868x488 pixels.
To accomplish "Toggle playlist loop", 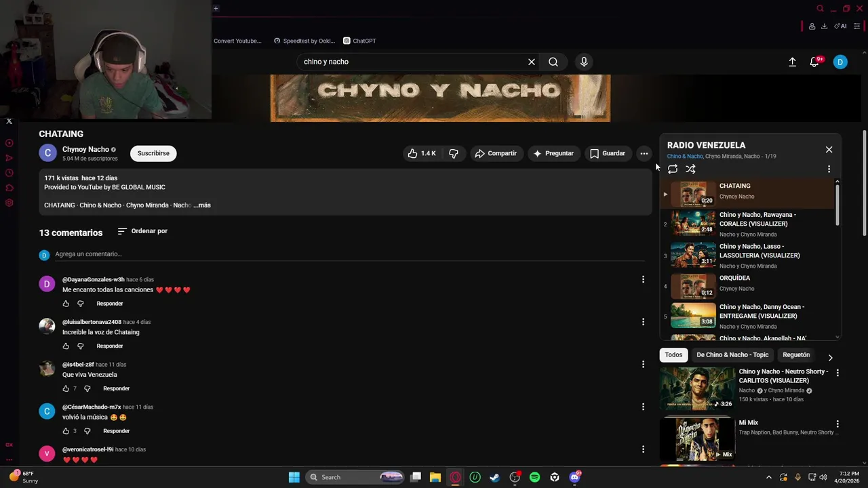I will coord(673,169).
